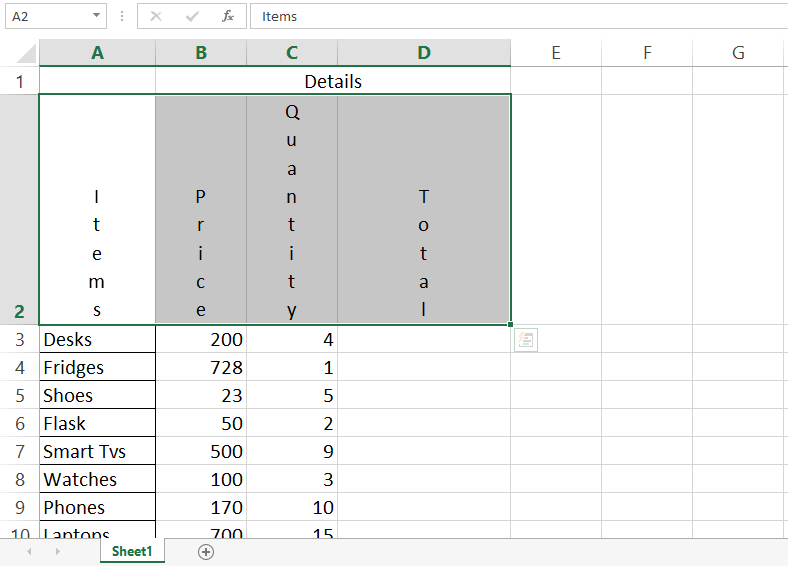Select the vertical Total header cell

[x=424, y=210]
